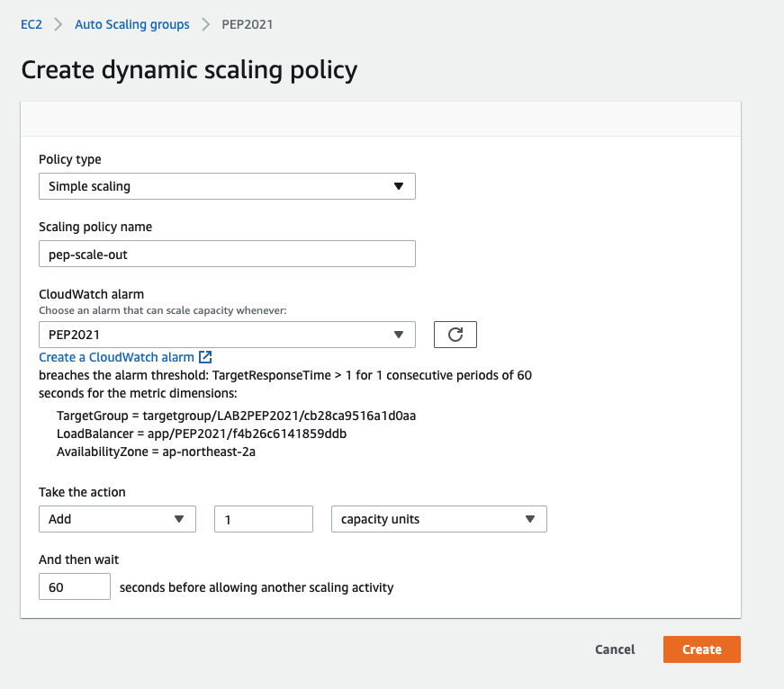Click the TargetGroup dimension text line
Image resolution: width=784 pixels, height=689 pixels.
click(x=236, y=416)
